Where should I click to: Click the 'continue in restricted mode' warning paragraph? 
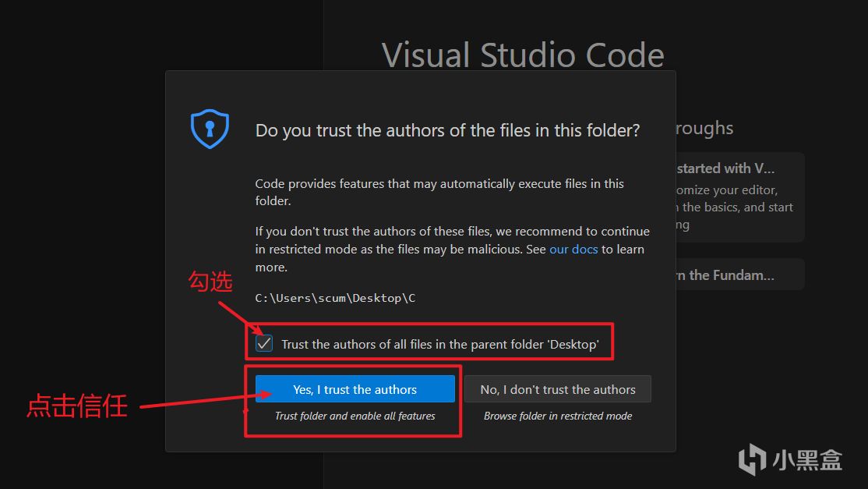click(x=452, y=249)
